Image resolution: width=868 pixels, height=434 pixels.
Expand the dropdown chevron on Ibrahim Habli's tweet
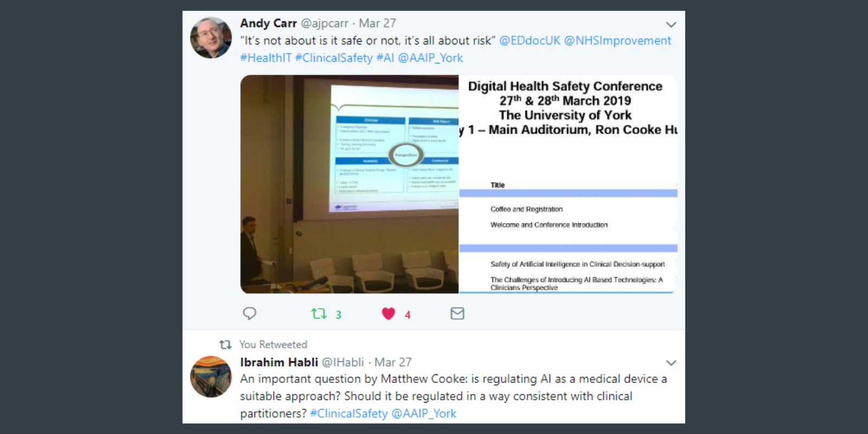tap(671, 363)
